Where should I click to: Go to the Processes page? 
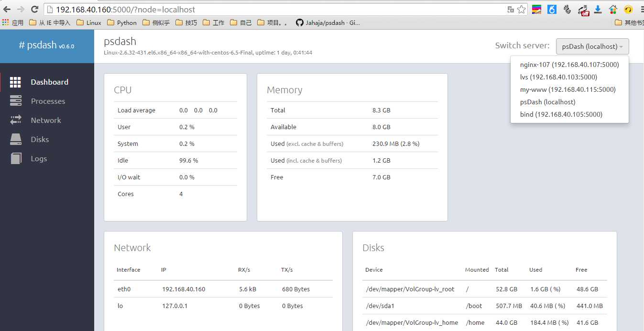[x=48, y=101]
